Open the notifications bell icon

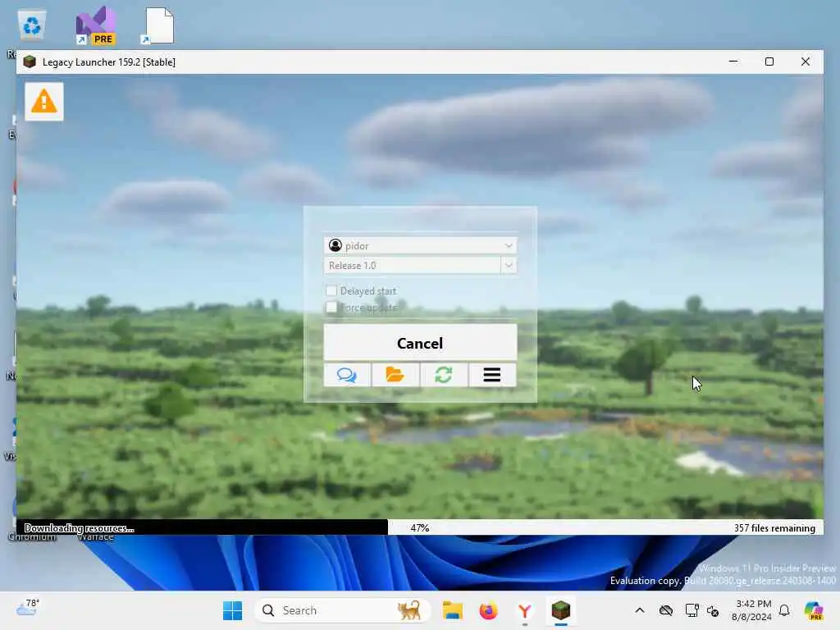[x=784, y=610]
